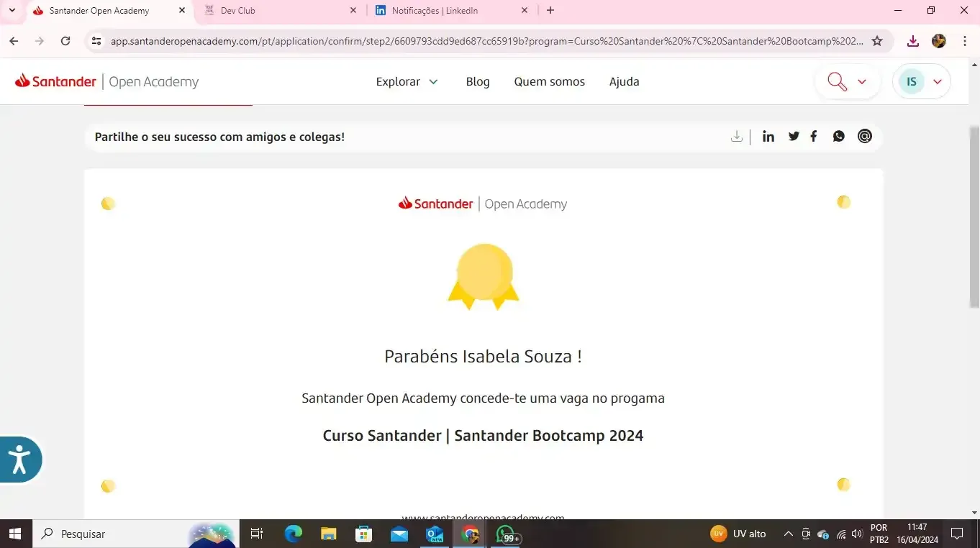Open the Quem somos page
This screenshot has width=980, height=548.
pos(550,81)
